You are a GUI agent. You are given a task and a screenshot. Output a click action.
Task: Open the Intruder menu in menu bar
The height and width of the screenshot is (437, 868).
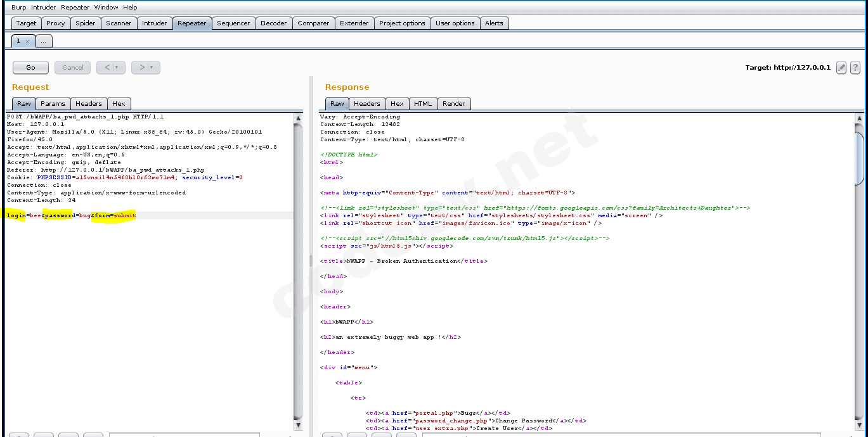click(x=44, y=8)
